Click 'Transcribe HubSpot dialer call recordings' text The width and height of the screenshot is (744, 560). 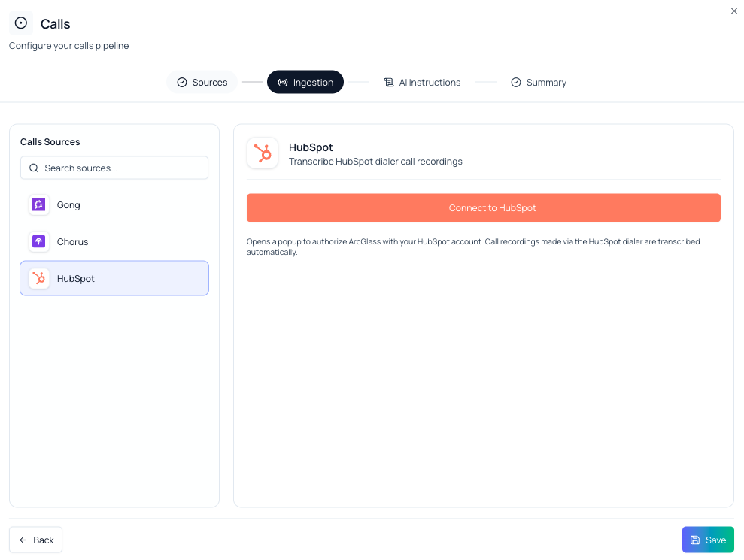pos(375,162)
